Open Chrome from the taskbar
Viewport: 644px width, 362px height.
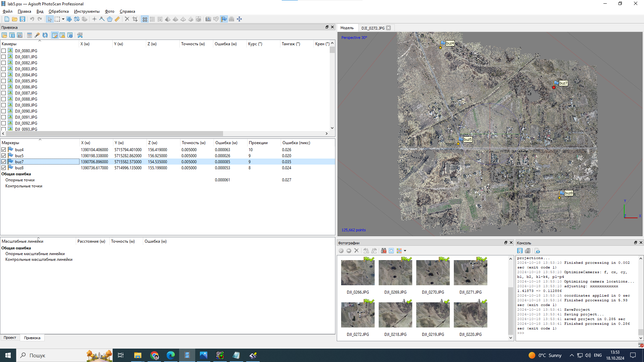[x=154, y=355]
